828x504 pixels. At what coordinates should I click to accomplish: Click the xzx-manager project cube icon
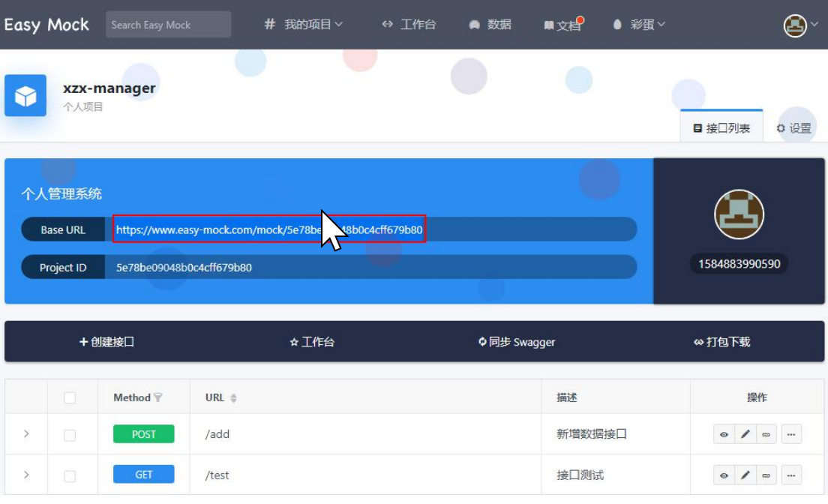point(25,95)
